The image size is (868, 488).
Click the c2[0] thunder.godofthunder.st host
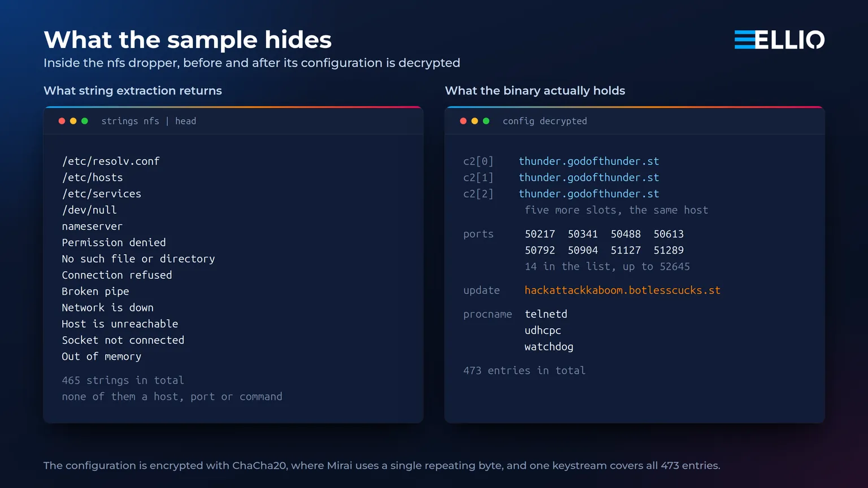click(589, 162)
